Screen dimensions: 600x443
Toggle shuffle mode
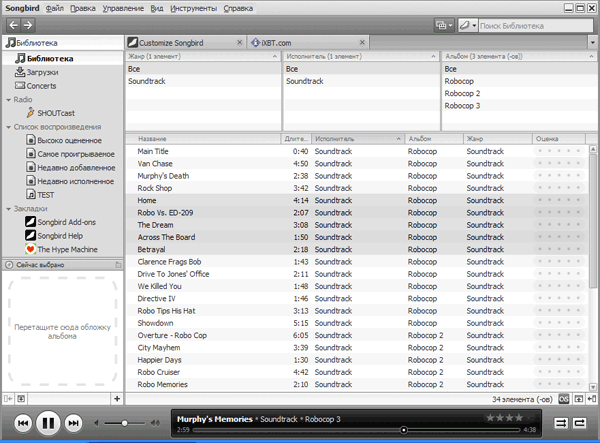(561, 423)
